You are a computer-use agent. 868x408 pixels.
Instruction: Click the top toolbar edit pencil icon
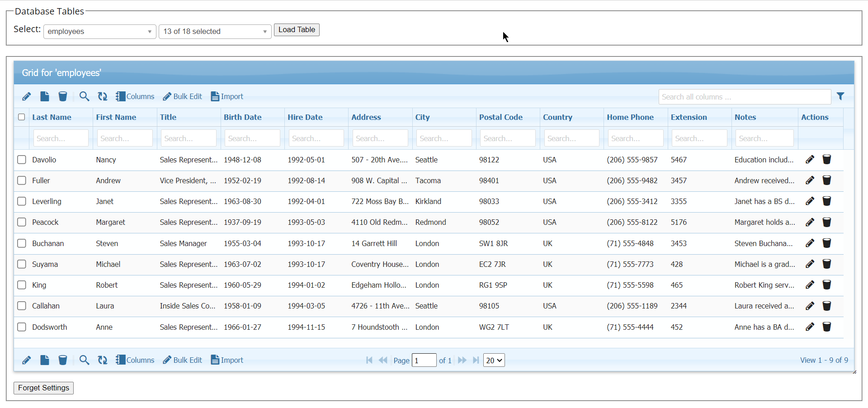[27, 96]
